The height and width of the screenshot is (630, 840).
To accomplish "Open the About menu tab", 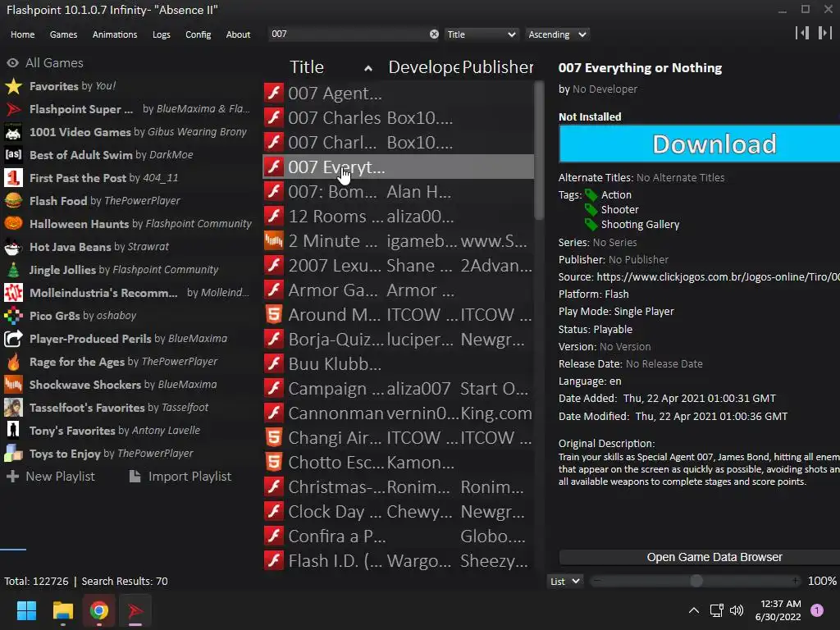I will point(238,34).
